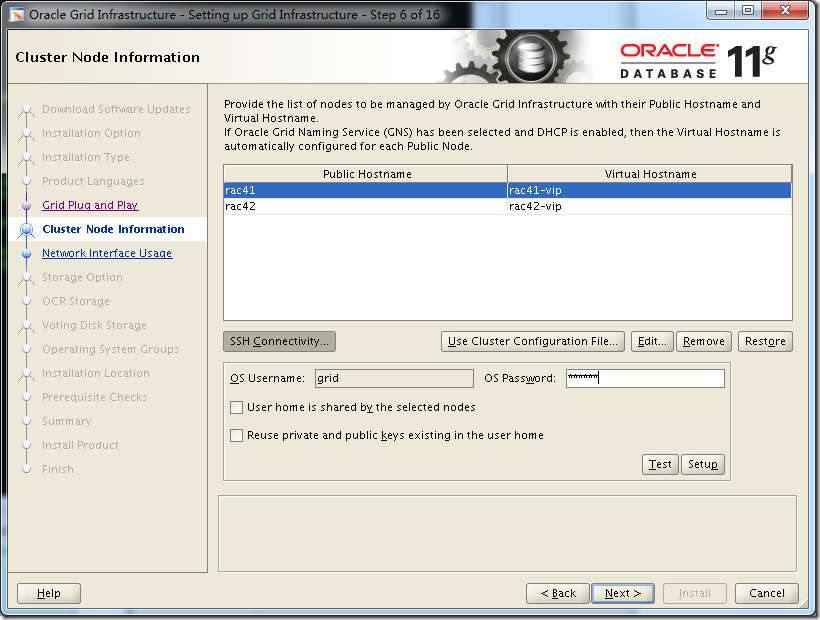This screenshot has width=820, height=620.
Task: Click Finish step label
Action: pos(58,469)
